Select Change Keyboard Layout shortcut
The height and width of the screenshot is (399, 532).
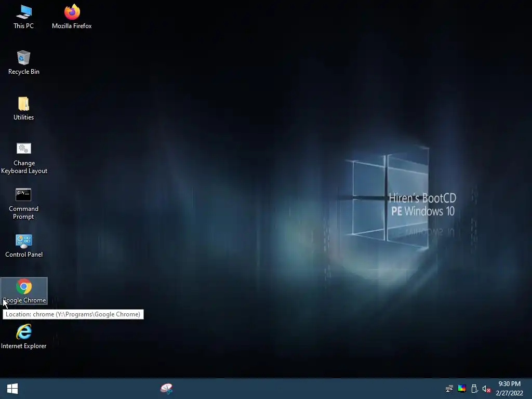click(x=24, y=158)
